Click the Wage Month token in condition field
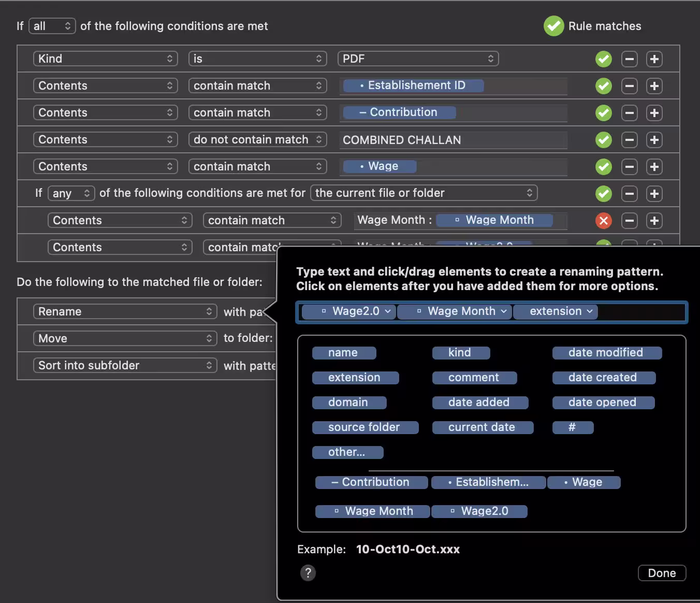The height and width of the screenshot is (603, 700). [x=494, y=220]
